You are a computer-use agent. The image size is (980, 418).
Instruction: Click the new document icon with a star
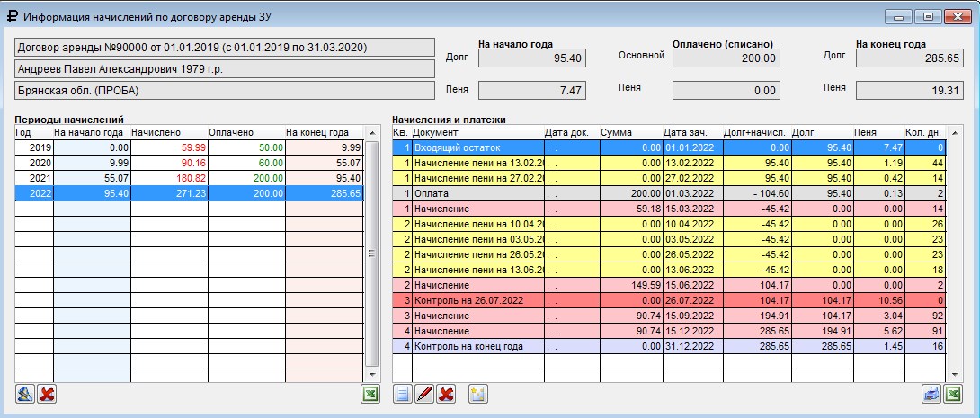point(478,394)
